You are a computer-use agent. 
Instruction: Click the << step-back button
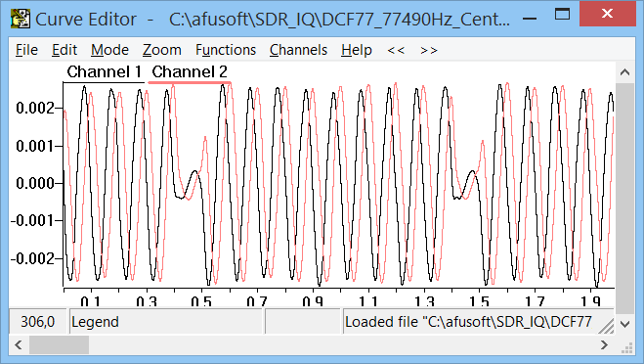pyautogui.click(x=396, y=50)
